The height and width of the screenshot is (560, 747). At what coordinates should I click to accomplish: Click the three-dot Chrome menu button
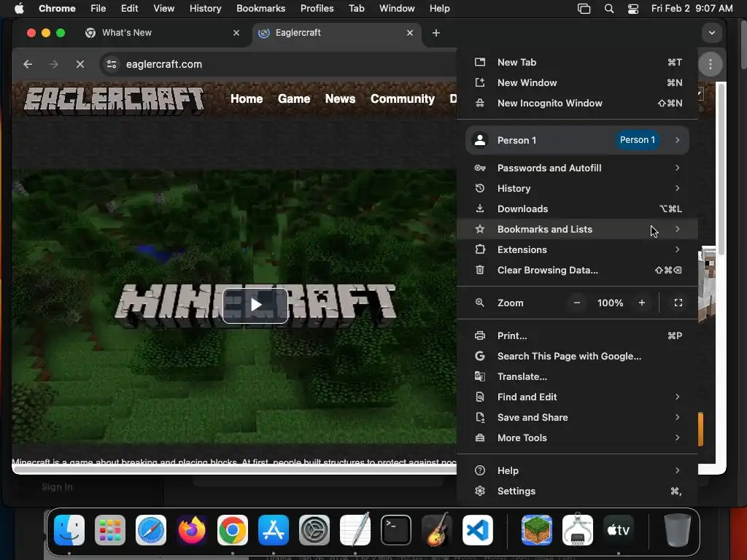pos(711,64)
